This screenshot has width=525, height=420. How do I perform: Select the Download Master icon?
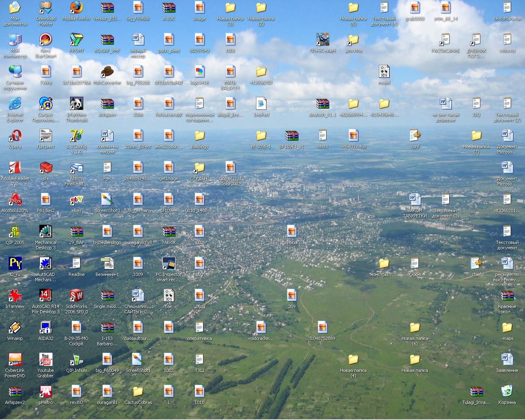[x=46, y=8]
